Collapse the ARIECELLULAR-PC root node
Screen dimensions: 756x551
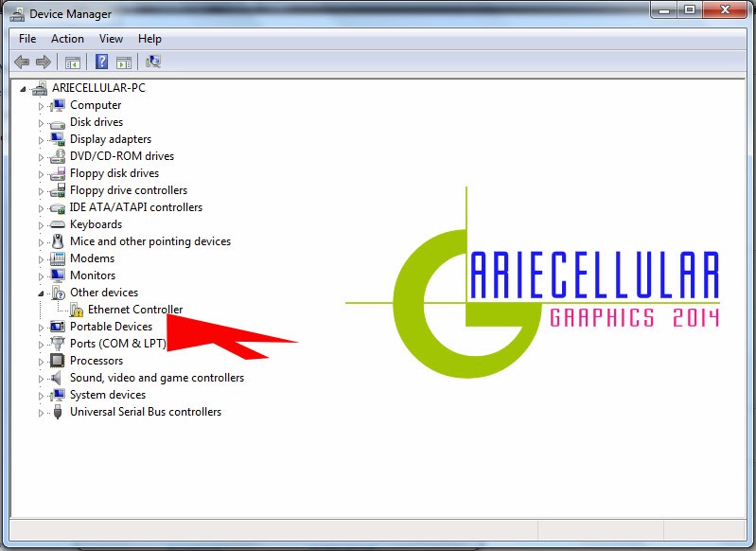pos(23,89)
